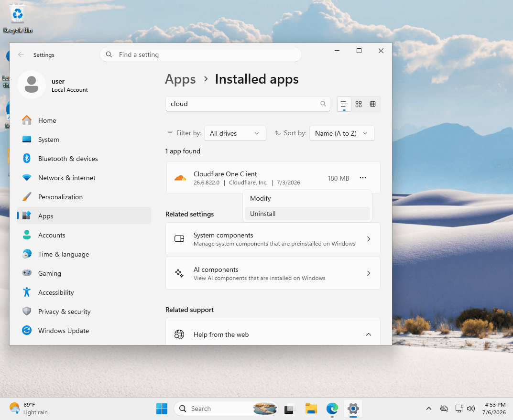The height and width of the screenshot is (420, 513).
Task: Click the user profile avatar
Action: coord(32,85)
